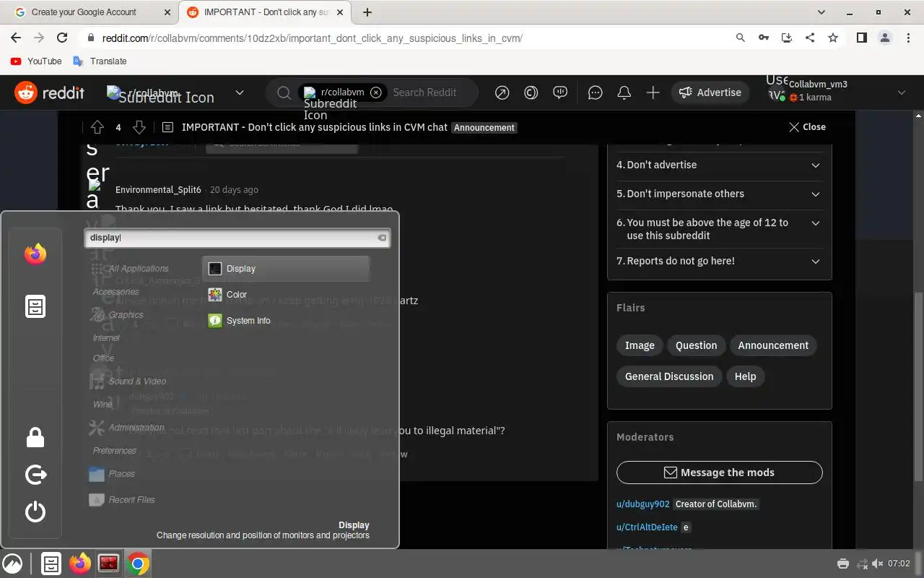Open Firefox from the menu favorites sidebar
This screenshot has height=578, width=924.
(x=35, y=254)
